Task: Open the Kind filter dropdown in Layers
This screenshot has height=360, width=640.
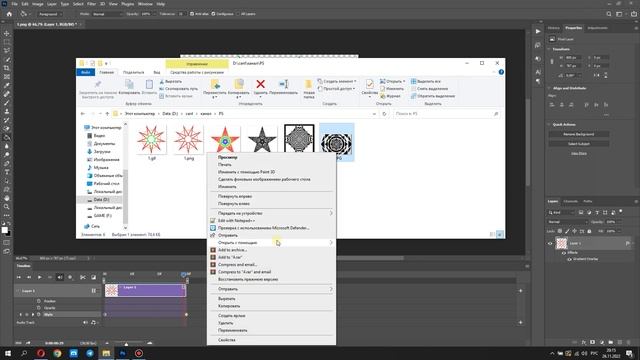Action: pyautogui.click(x=560, y=212)
